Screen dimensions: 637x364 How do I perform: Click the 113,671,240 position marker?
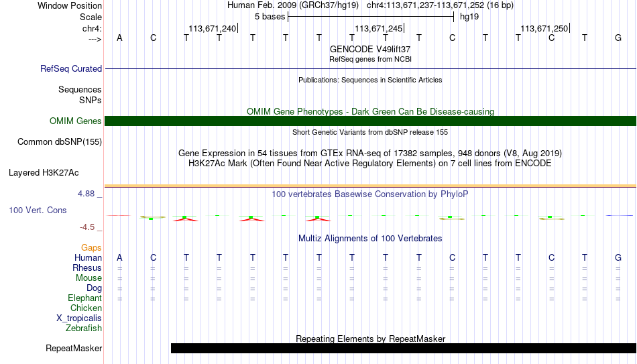pos(213,28)
